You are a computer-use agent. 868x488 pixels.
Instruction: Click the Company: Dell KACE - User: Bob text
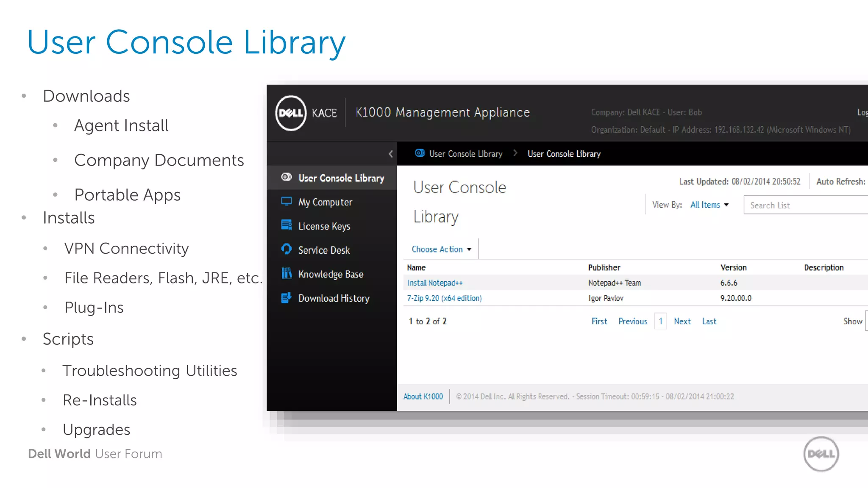coord(646,112)
